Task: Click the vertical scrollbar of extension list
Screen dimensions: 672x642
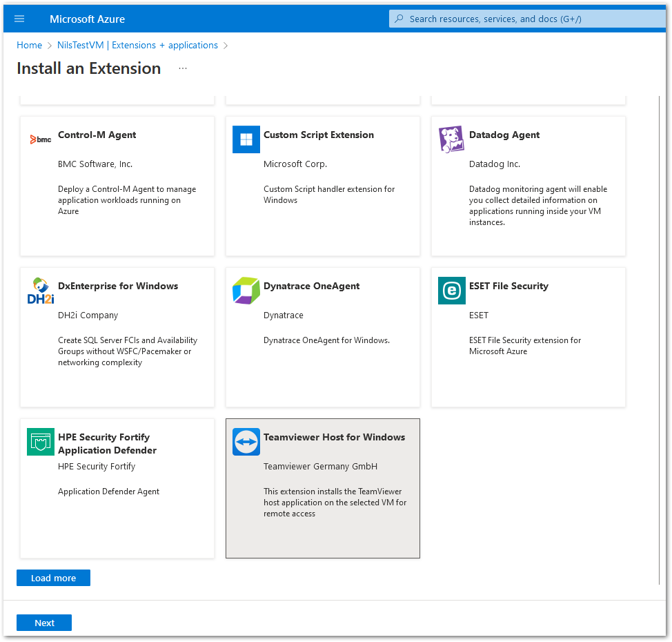Action: click(659, 340)
